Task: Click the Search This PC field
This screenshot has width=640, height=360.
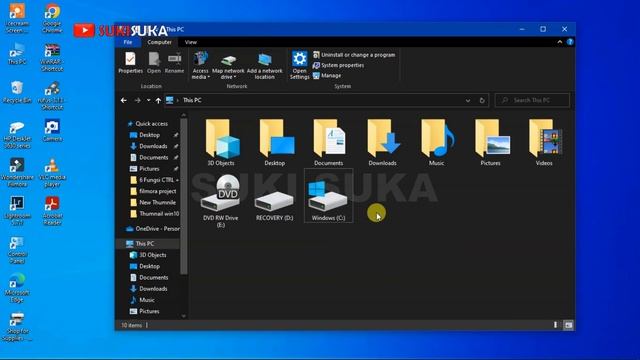Action: point(532,100)
